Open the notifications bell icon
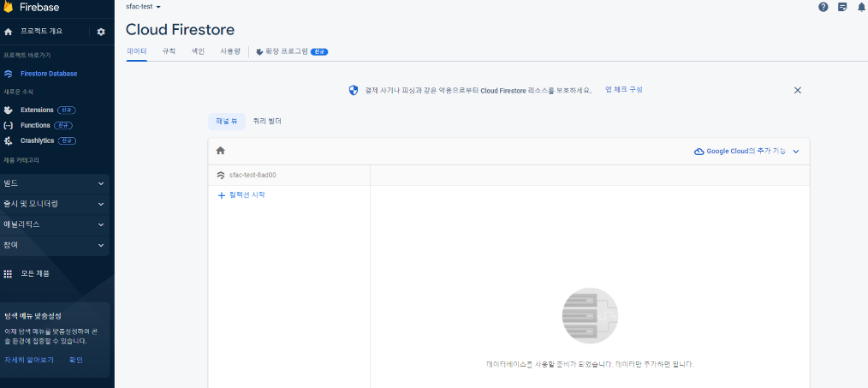This screenshot has height=388, width=868. click(x=861, y=7)
